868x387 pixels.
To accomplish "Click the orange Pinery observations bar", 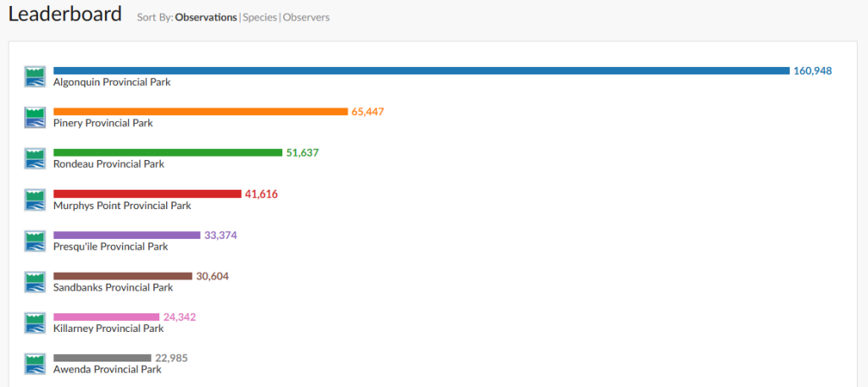I will (x=200, y=112).
